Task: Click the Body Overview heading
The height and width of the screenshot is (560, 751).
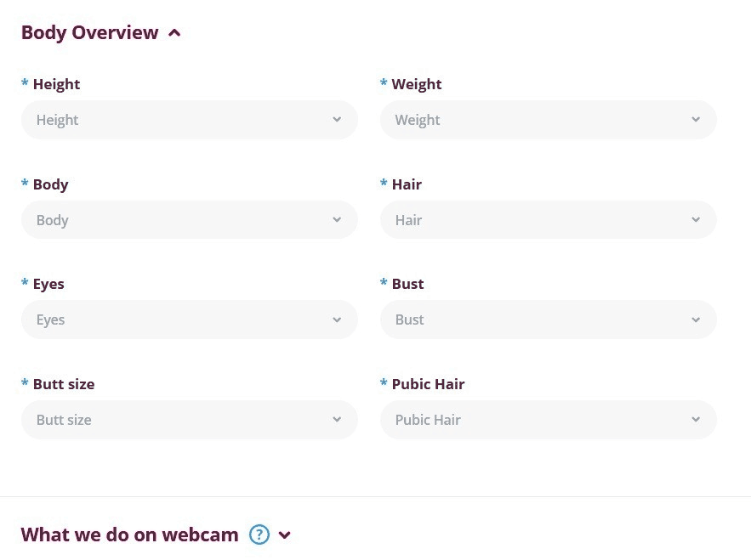Action: point(89,33)
